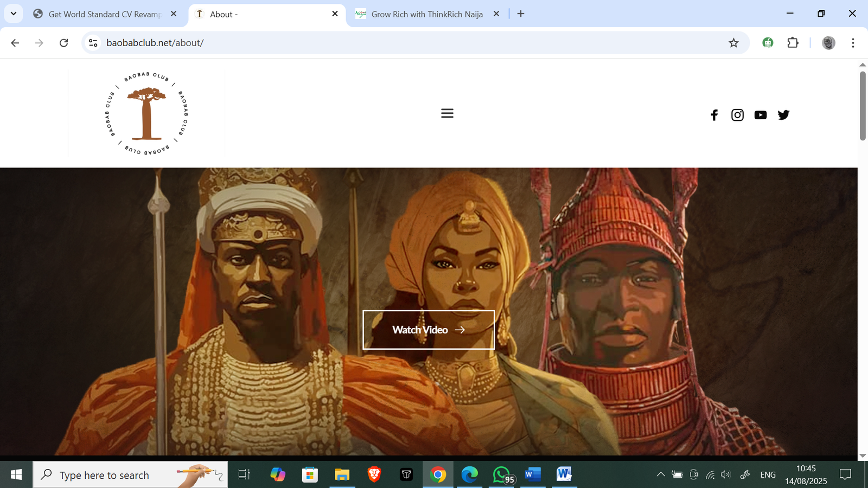Open a new browser tab

[521, 14]
